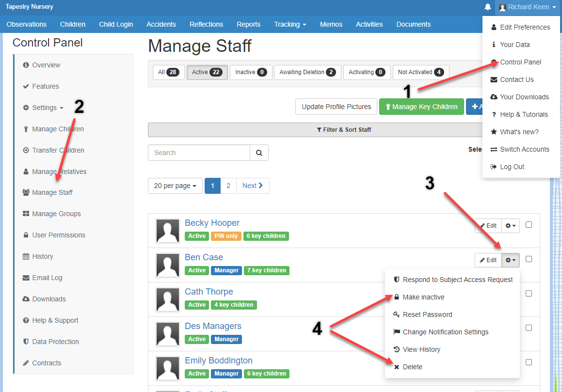Click Overview info icon in sidebar
The image size is (562, 392).
[26, 65]
